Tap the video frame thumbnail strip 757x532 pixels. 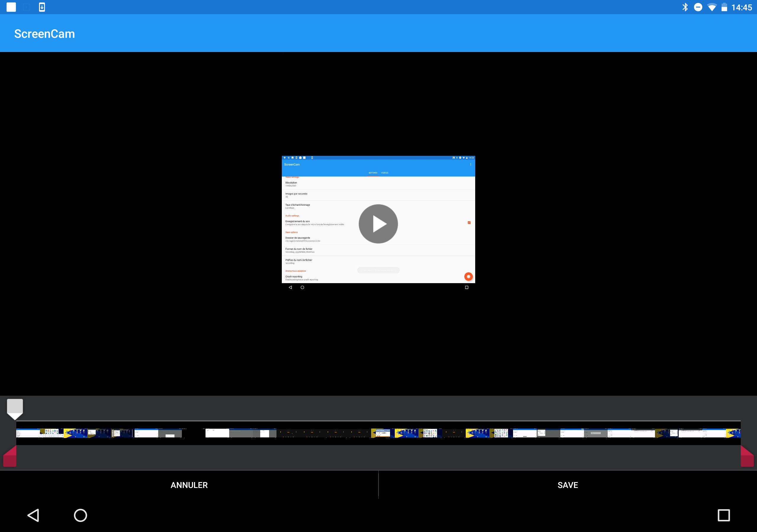[378, 433]
